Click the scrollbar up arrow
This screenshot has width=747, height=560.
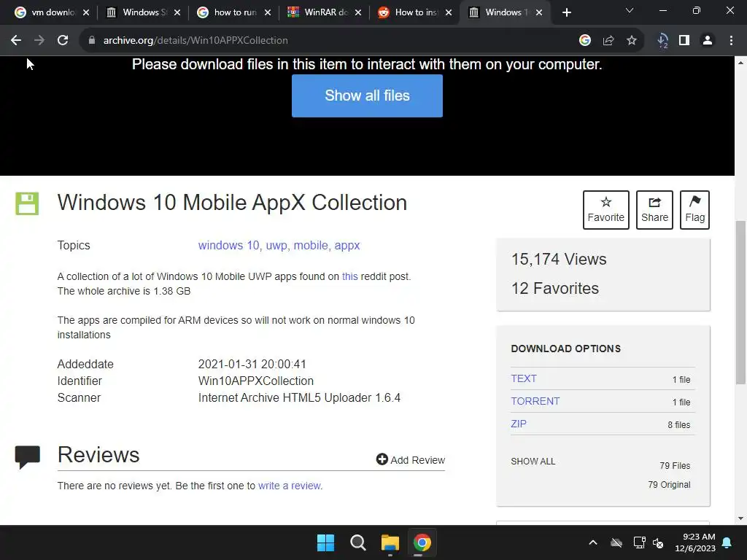pyautogui.click(x=741, y=63)
